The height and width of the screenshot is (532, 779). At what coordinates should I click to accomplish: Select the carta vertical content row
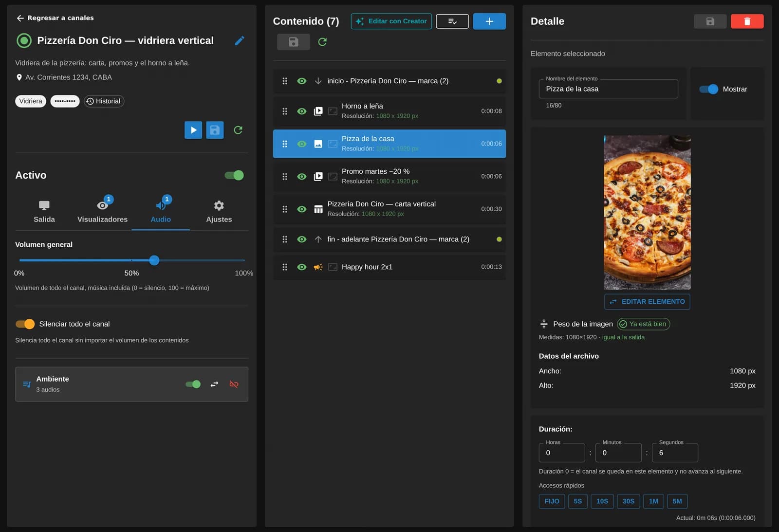(x=389, y=209)
